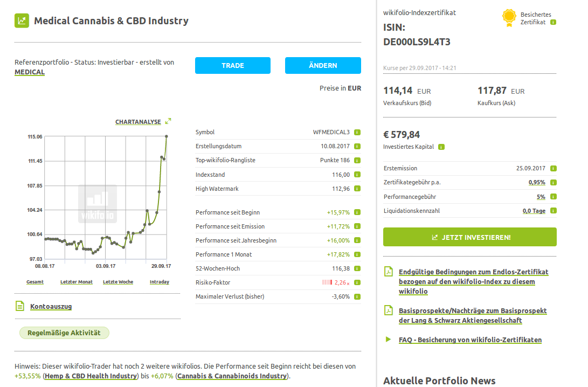Click PDF icon for Basisprospekte document

[x=388, y=310]
